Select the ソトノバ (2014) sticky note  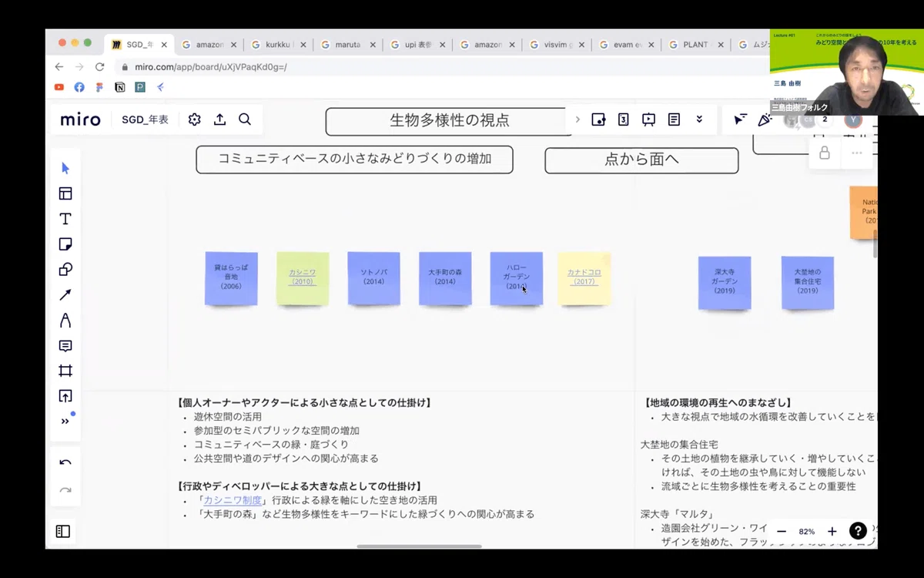pos(373,278)
